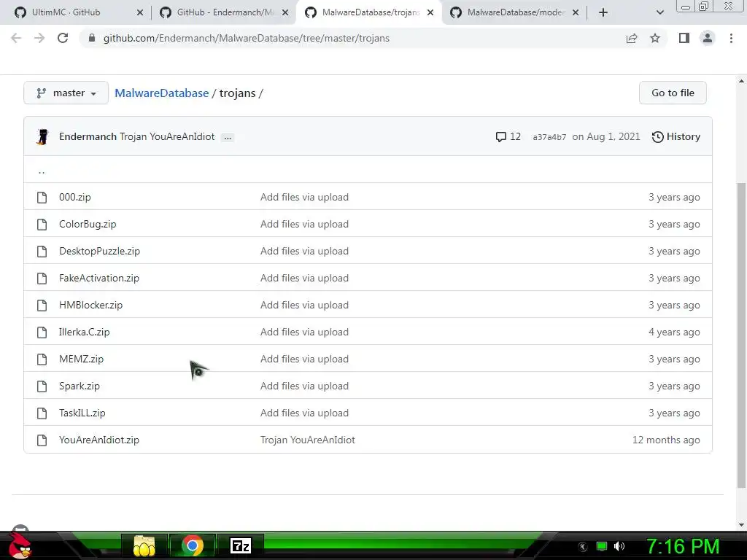Open the 7-Zip taskbar icon
This screenshot has height=560, width=747.
241,545
